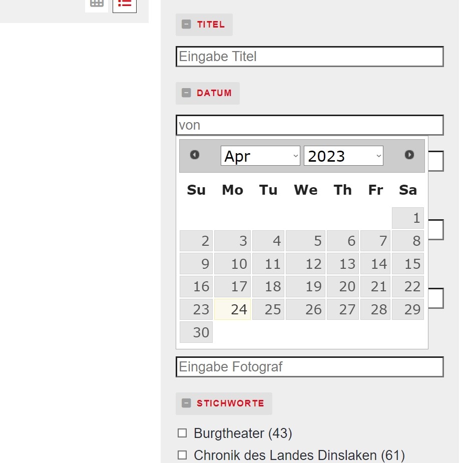The height and width of the screenshot is (463, 476).
Task: Pick April 12 in the calendar
Action: 306,264
